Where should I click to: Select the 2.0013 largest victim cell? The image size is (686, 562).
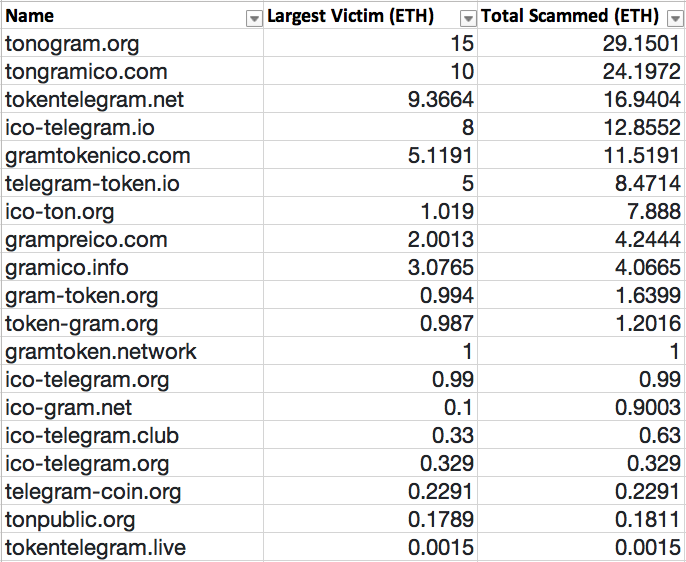(370, 239)
